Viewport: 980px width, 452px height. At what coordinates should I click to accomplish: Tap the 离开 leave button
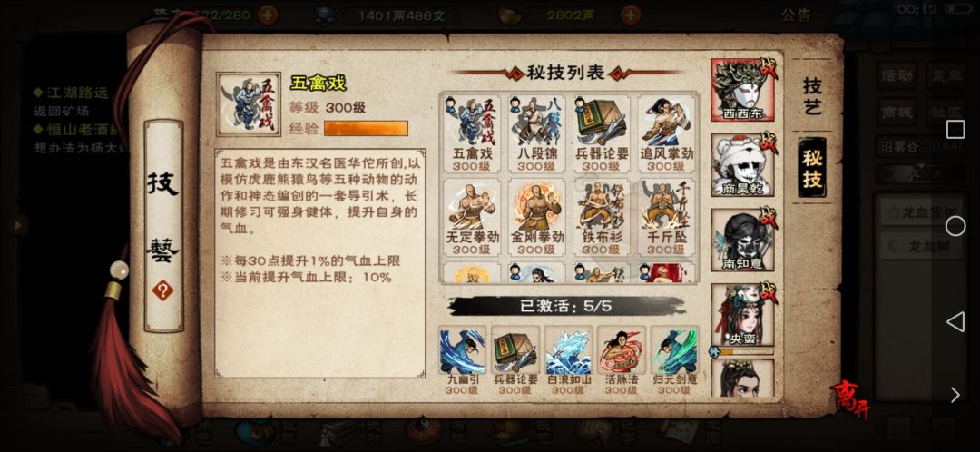[x=850, y=398]
